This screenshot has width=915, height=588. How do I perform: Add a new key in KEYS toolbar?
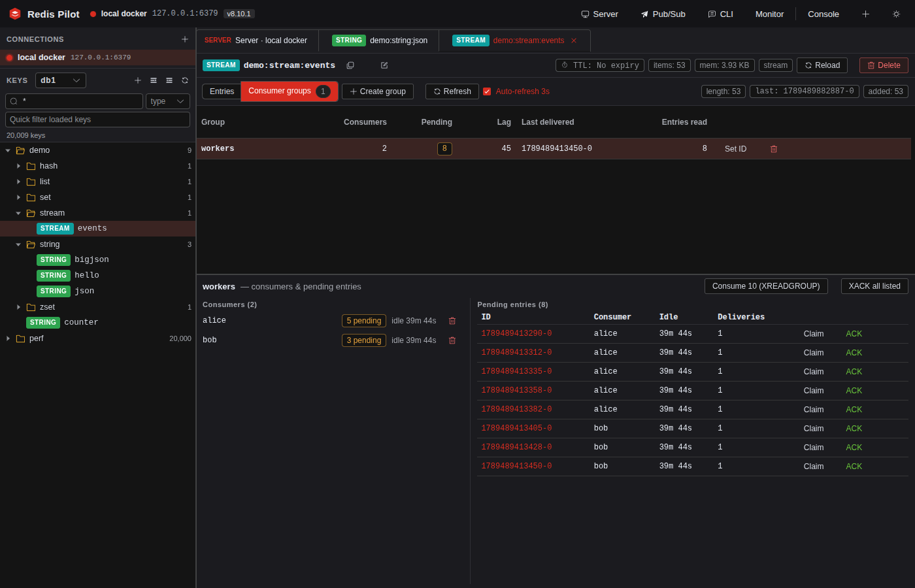138,80
